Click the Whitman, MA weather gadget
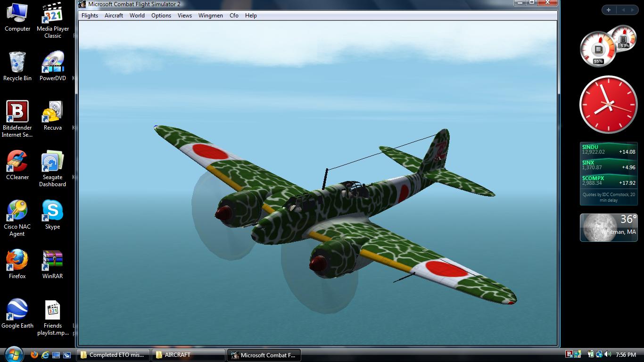Viewport: 644px width, 362px height. tap(608, 227)
